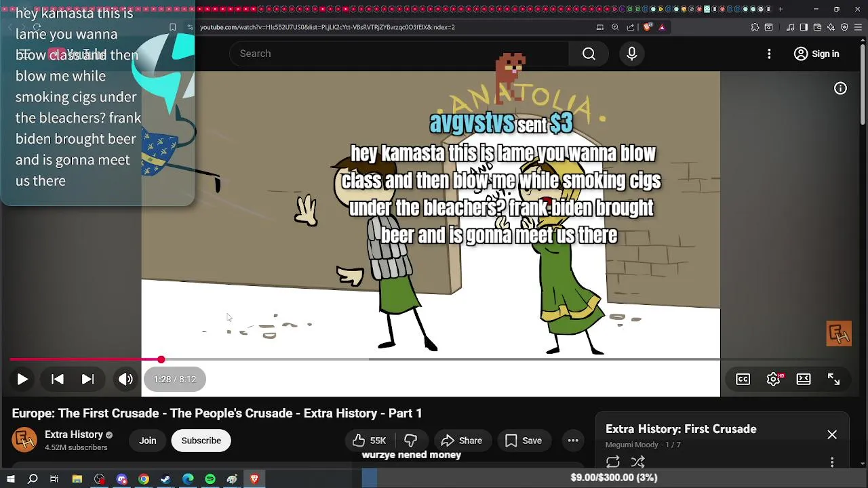
Task: Switch to theater mode
Action: [804, 380]
